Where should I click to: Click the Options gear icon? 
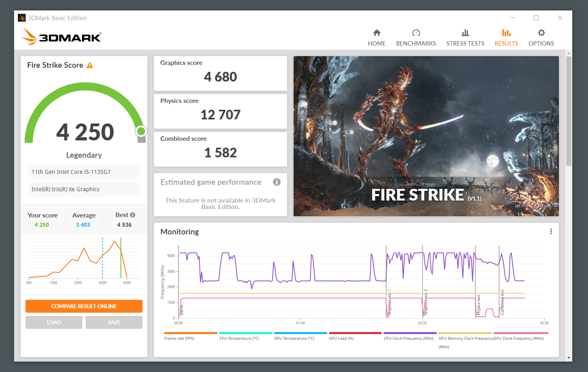click(x=541, y=33)
